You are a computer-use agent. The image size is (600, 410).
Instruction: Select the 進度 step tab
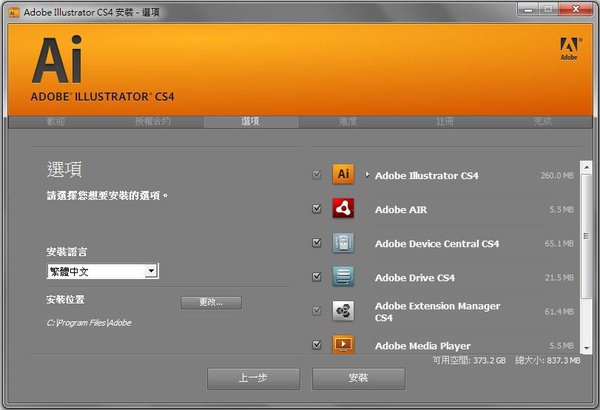(348, 121)
